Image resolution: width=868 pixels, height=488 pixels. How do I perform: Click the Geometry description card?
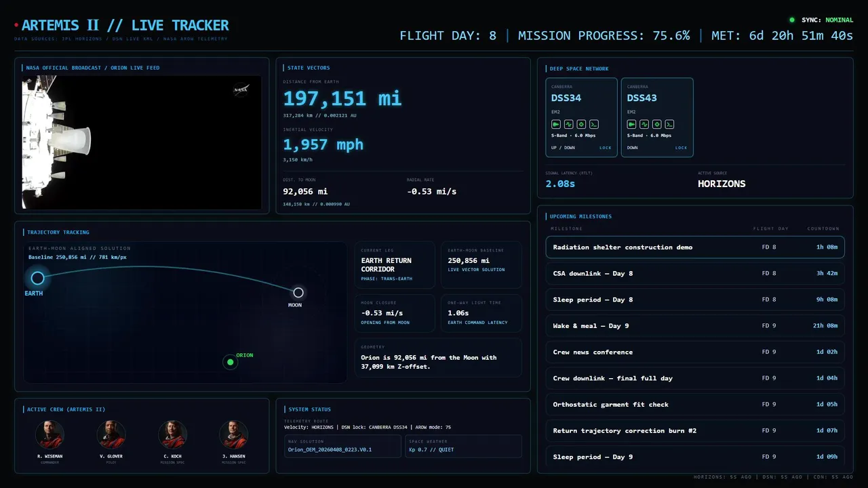tap(438, 358)
